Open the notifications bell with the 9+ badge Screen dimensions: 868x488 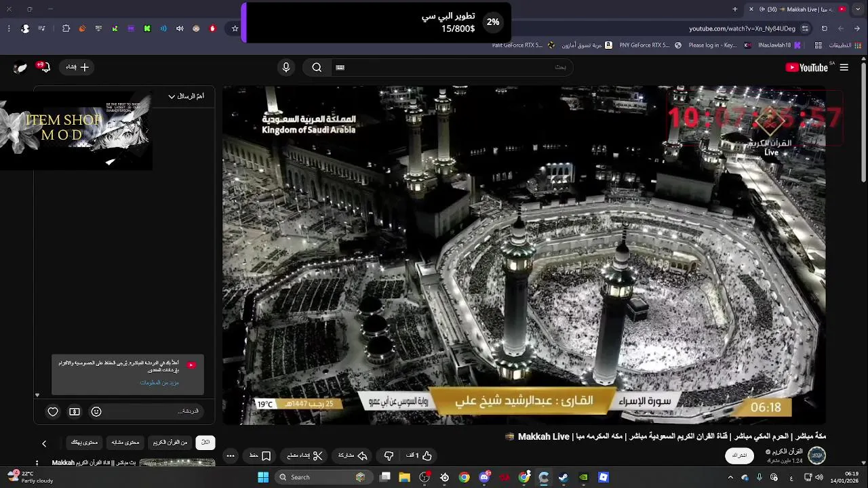[44, 67]
